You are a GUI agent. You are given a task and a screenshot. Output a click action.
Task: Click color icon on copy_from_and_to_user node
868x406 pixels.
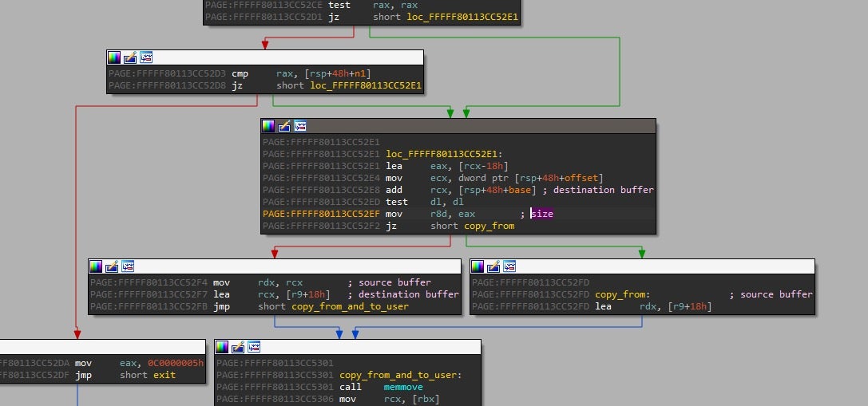point(222,346)
